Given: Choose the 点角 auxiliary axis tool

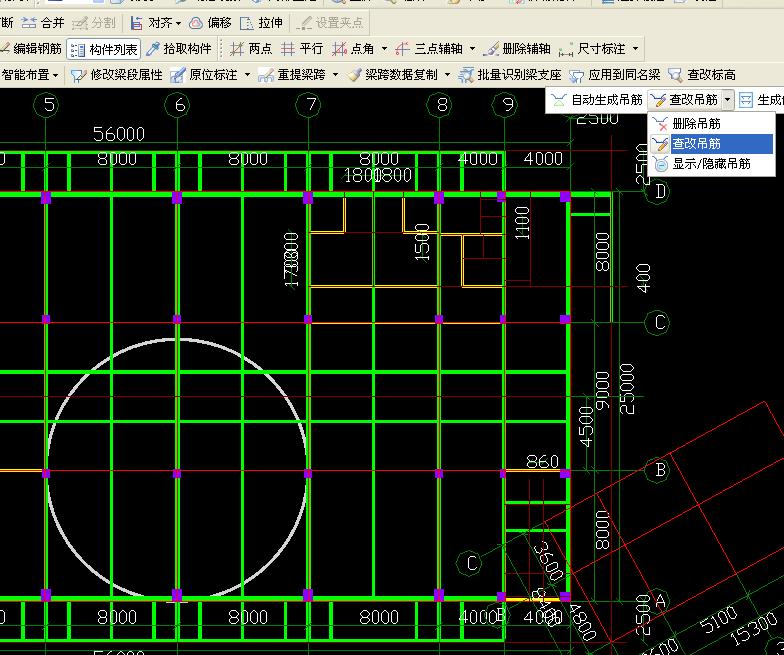Looking at the screenshot, I should [353, 49].
